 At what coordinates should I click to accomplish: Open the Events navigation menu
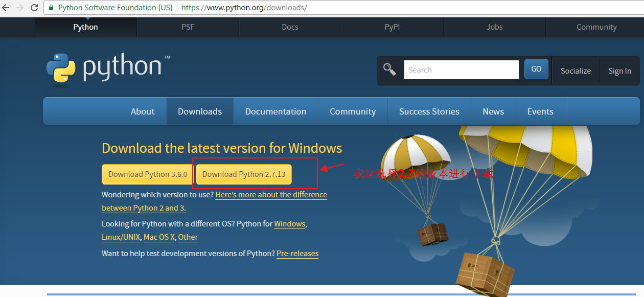tap(540, 111)
